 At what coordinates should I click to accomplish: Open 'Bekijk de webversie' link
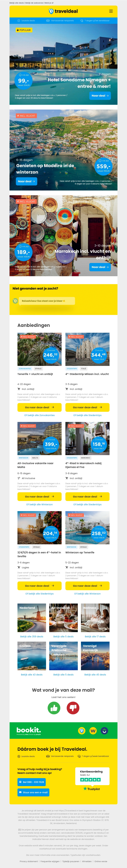tap(34, 3)
